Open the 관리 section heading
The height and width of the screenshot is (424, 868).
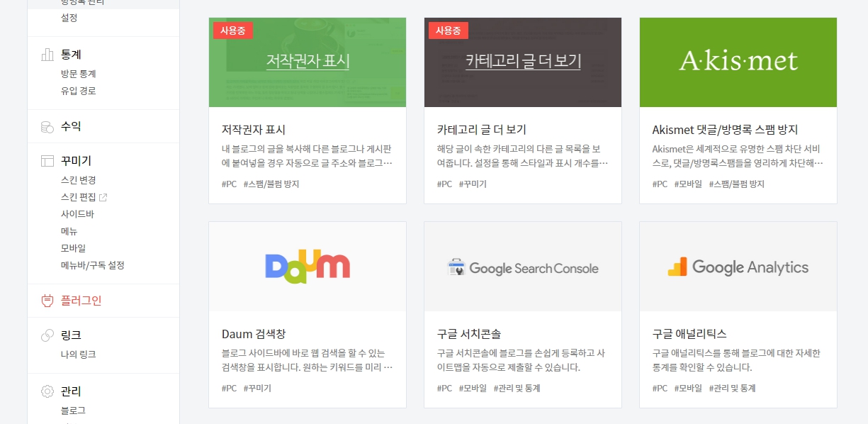pyautogui.click(x=71, y=391)
